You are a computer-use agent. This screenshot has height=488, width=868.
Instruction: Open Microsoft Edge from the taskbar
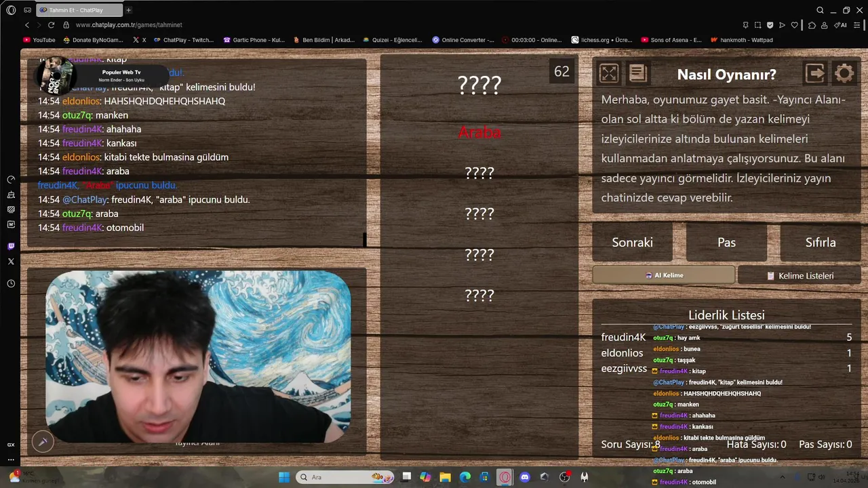click(x=465, y=477)
